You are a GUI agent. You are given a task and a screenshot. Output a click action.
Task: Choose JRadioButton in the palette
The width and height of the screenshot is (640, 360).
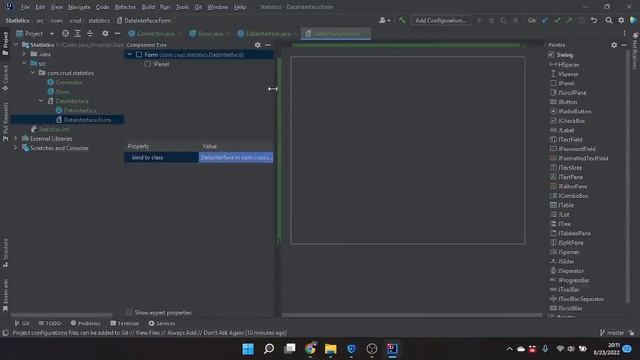(x=570, y=111)
